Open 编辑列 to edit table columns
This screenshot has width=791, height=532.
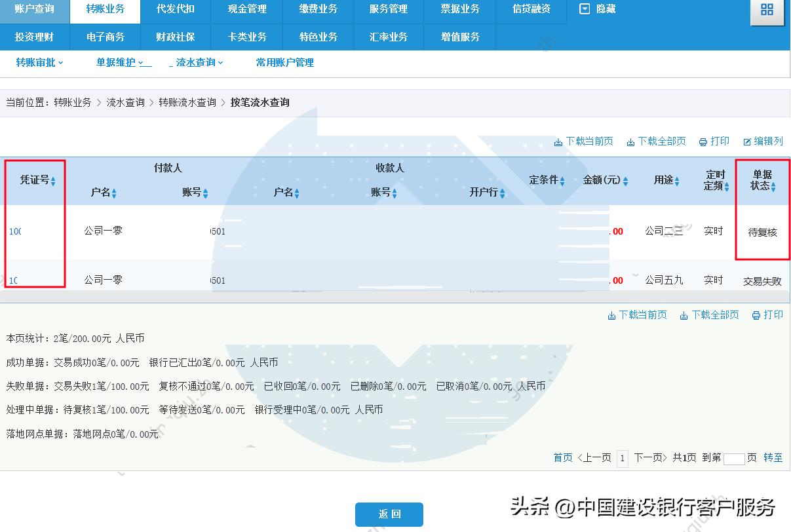763,141
